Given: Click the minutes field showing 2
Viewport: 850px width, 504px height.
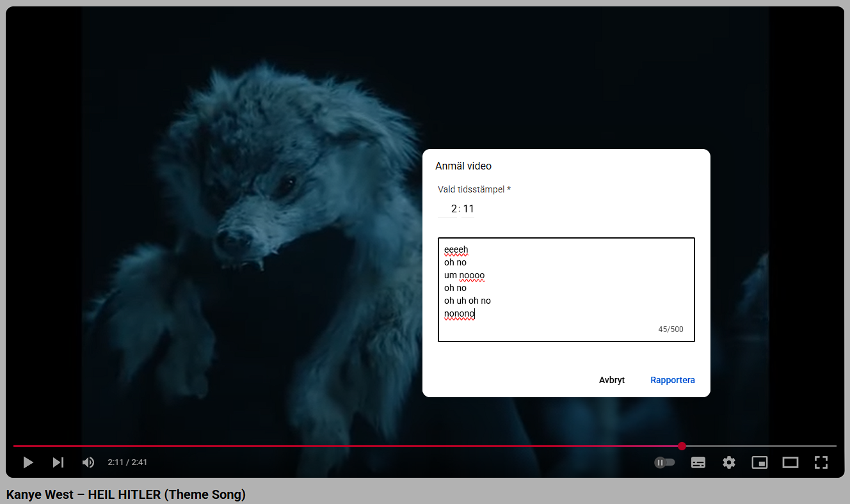Looking at the screenshot, I should pyautogui.click(x=449, y=209).
